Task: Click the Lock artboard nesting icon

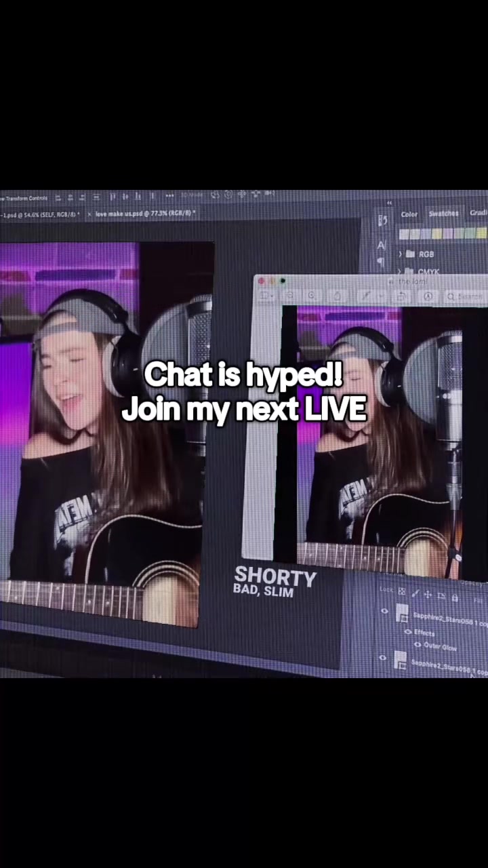Action: (x=441, y=596)
